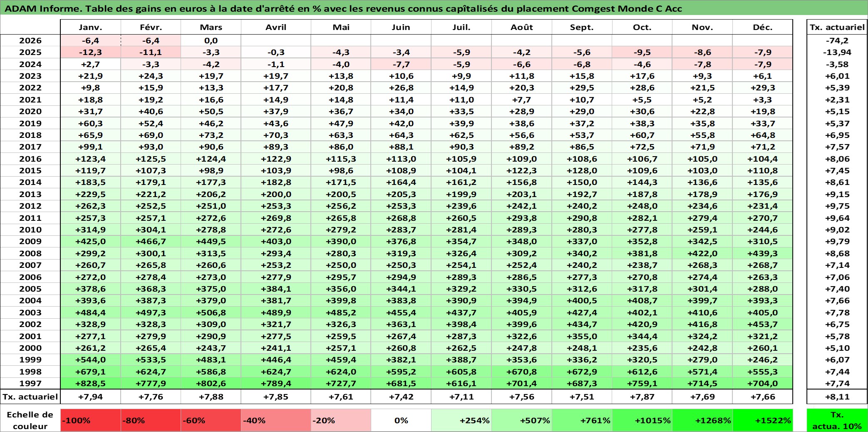
Task: Select the 2026 row label
Action: click(30, 40)
